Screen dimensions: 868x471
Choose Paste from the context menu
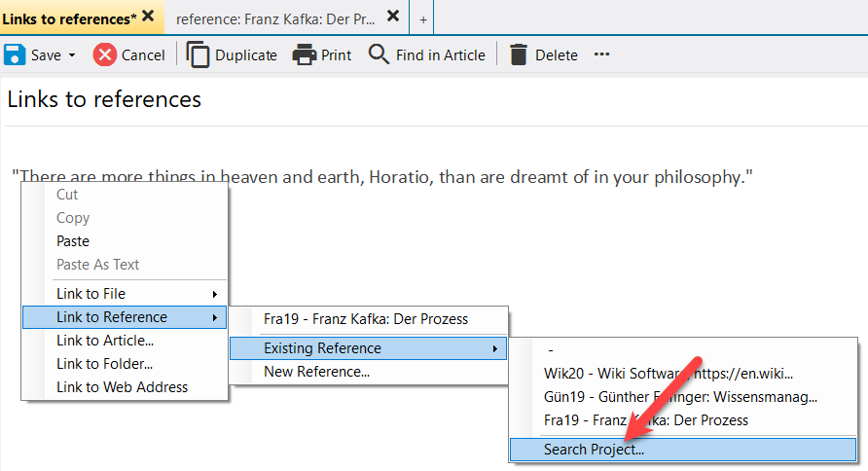(73, 241)
